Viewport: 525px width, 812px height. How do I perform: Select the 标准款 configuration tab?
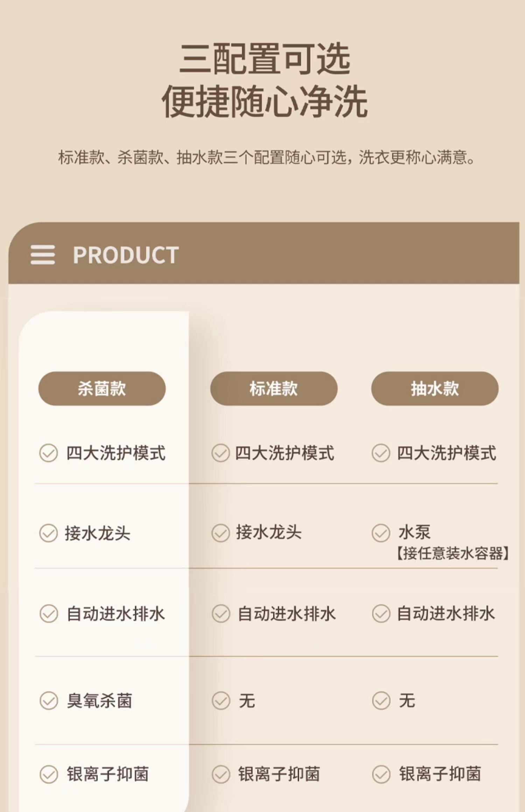[274, 389]
